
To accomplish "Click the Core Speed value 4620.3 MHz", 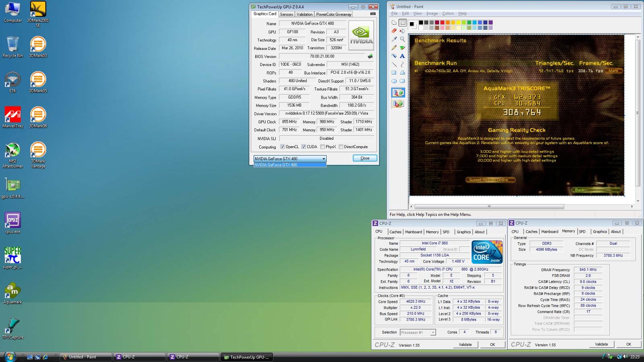I will 416,302.
